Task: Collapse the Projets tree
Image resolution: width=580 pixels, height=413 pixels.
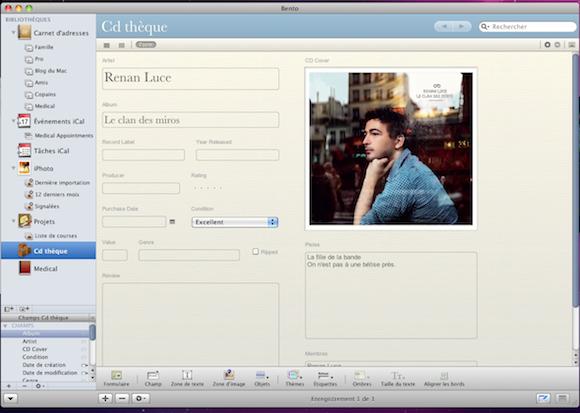Action: coord(13,221)
